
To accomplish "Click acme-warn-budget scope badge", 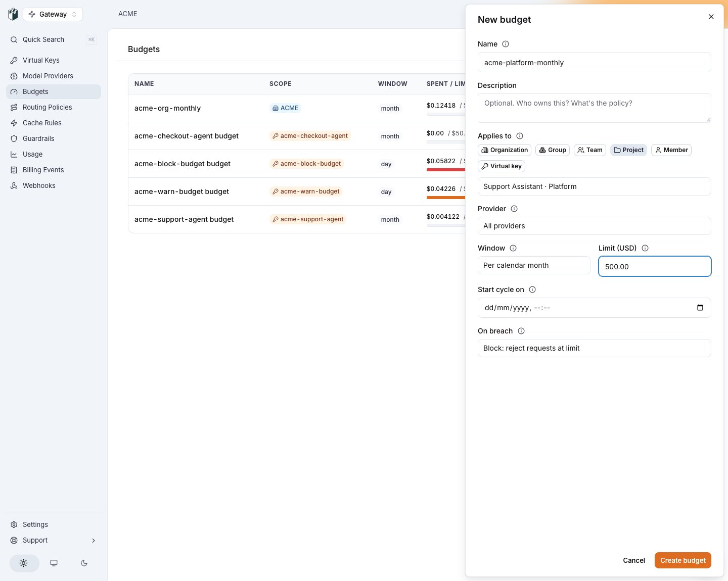I will pyautogui.click(x=306, y=191).
